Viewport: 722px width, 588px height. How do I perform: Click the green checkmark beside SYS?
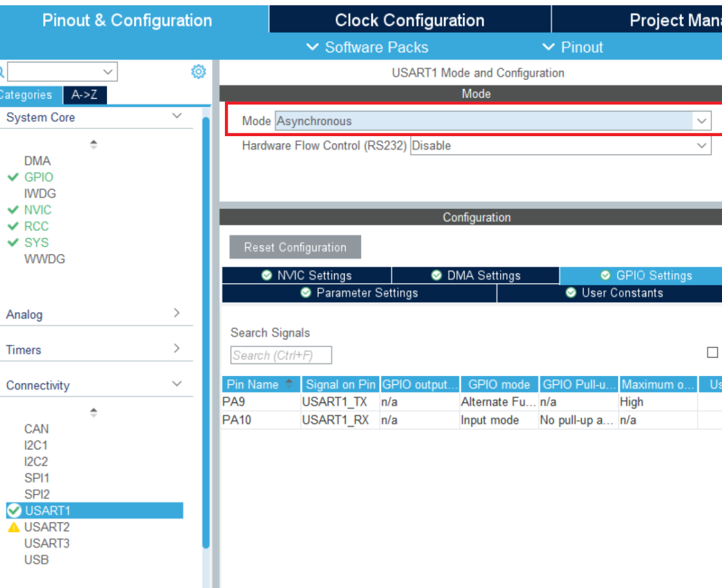pyautogui.click(x=14, y=242)
